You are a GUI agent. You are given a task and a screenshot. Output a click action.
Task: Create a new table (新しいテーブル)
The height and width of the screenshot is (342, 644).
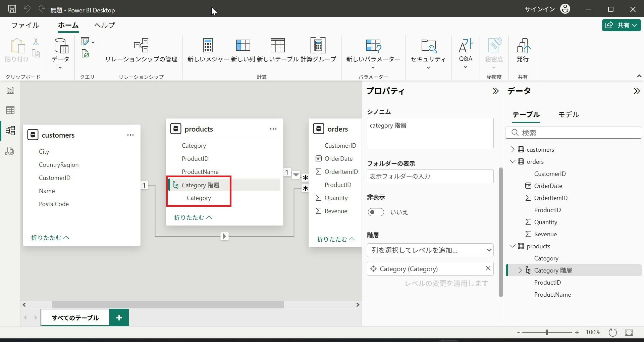tap(278, 50)
